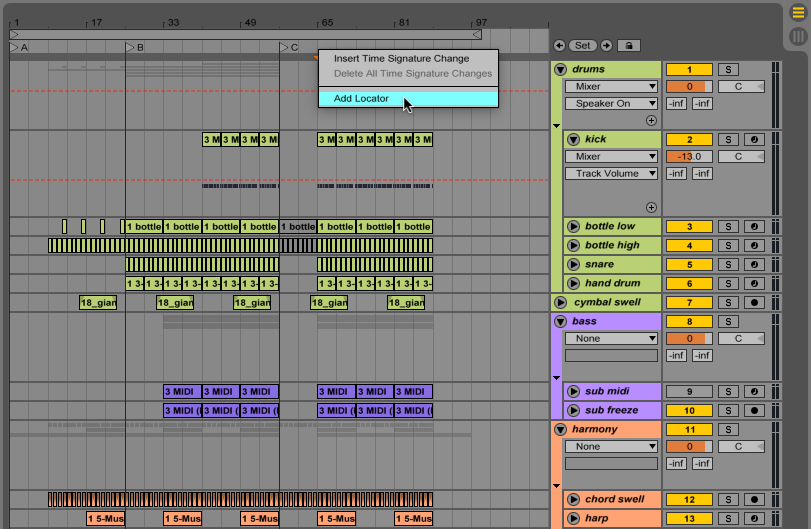The height and width of the screenshot is (529, 811).
Task: Add automation lane on kick track
Action: 651,207
